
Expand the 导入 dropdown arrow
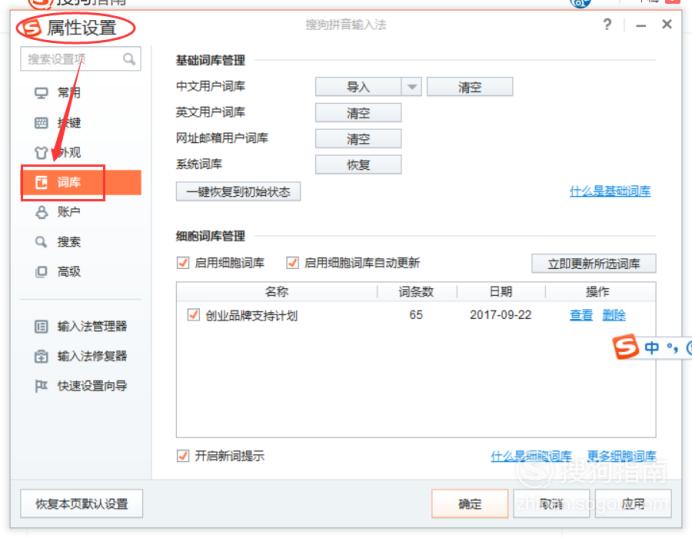[411, 87]
